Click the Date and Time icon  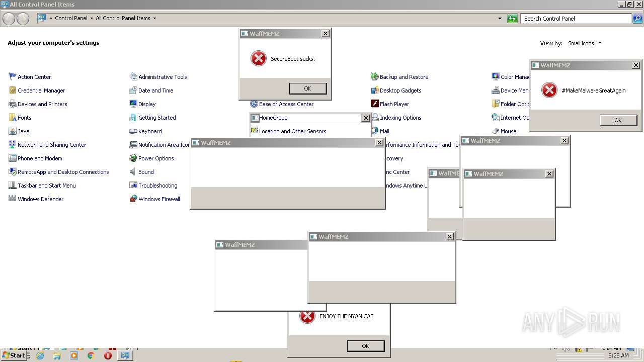coord(133,90)
